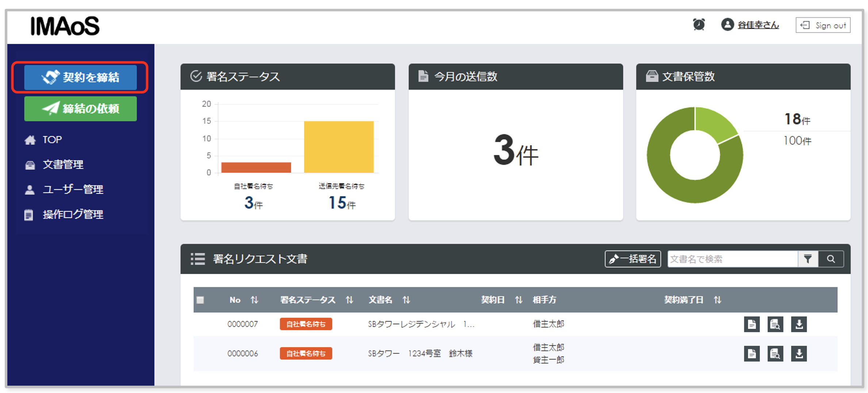Click the download icon for No.0000006
The image size is (868, 393).
point(799,353)
